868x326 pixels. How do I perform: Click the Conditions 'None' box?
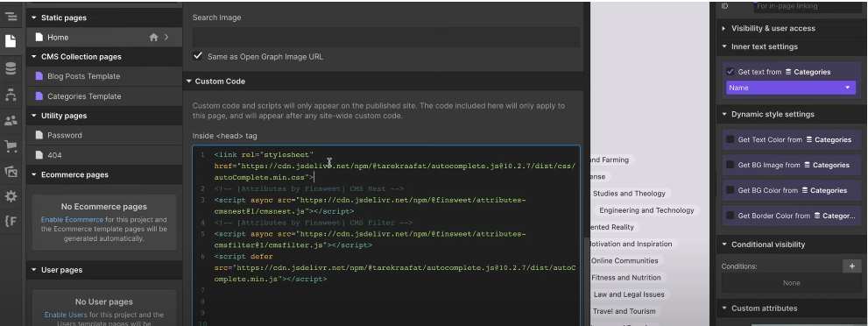[x=791, y=283]
